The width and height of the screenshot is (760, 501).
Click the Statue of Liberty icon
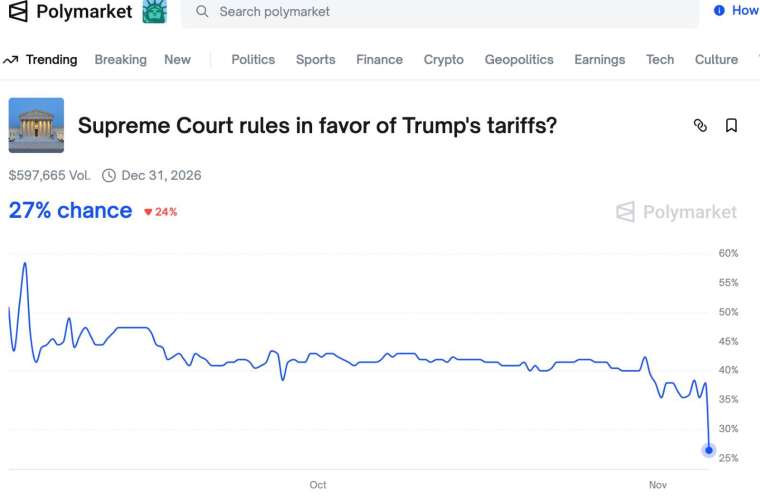pyautogui.click(x=154, y=12)
